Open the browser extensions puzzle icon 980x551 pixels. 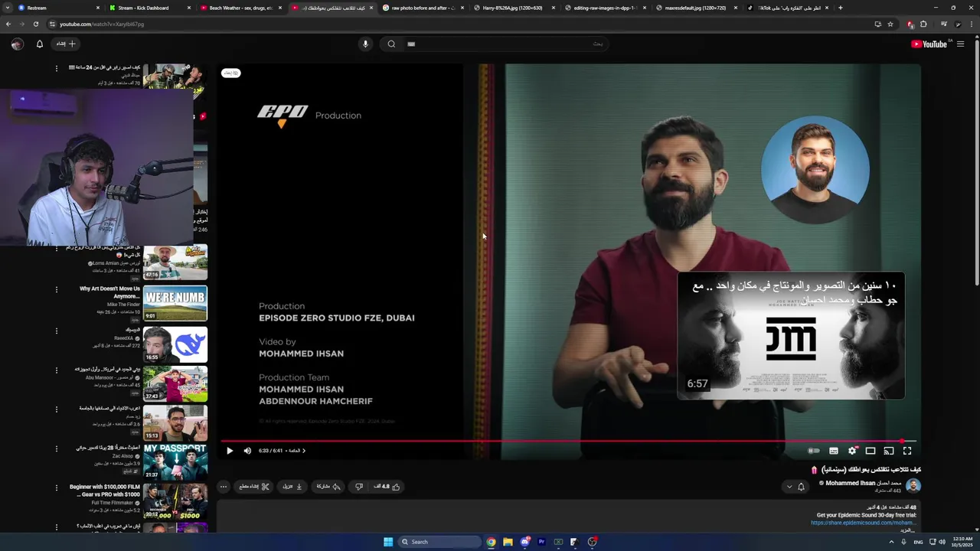[924, 24]
